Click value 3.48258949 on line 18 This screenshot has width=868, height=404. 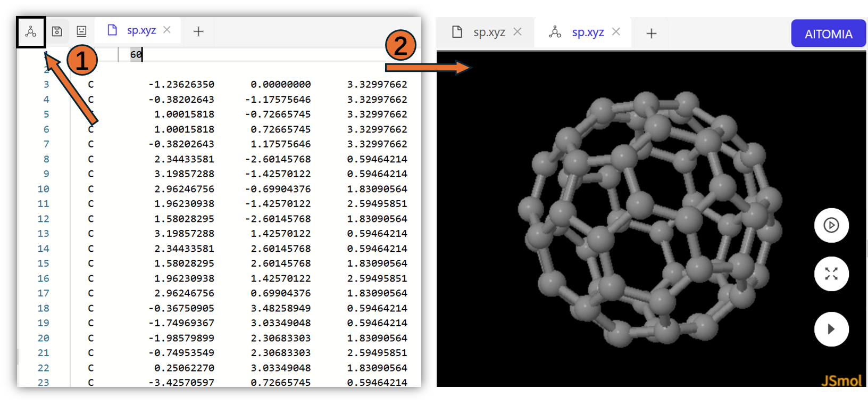click(281, 308)
